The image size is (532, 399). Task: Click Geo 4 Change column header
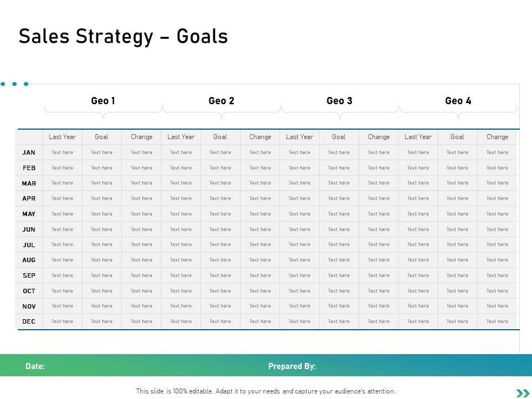click(x=497, y=137)
